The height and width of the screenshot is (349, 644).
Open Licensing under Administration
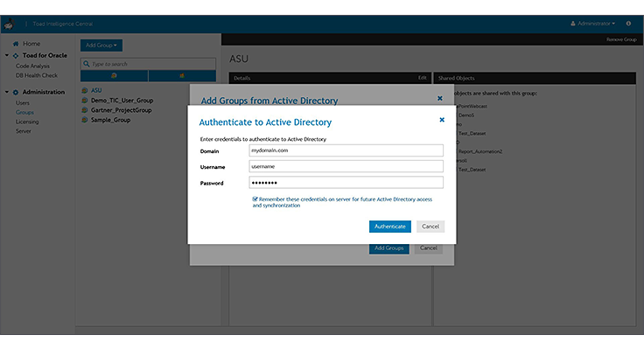27,122
